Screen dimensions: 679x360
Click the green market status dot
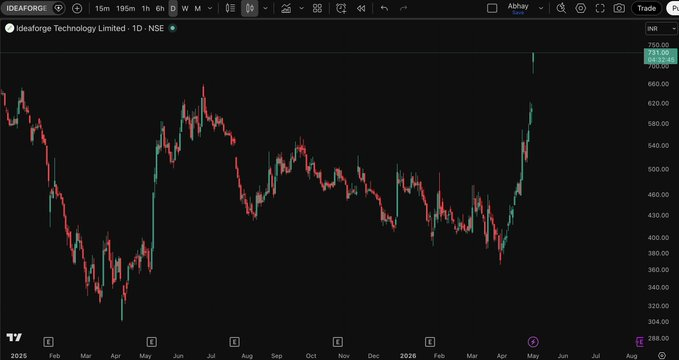click(172, 28)
